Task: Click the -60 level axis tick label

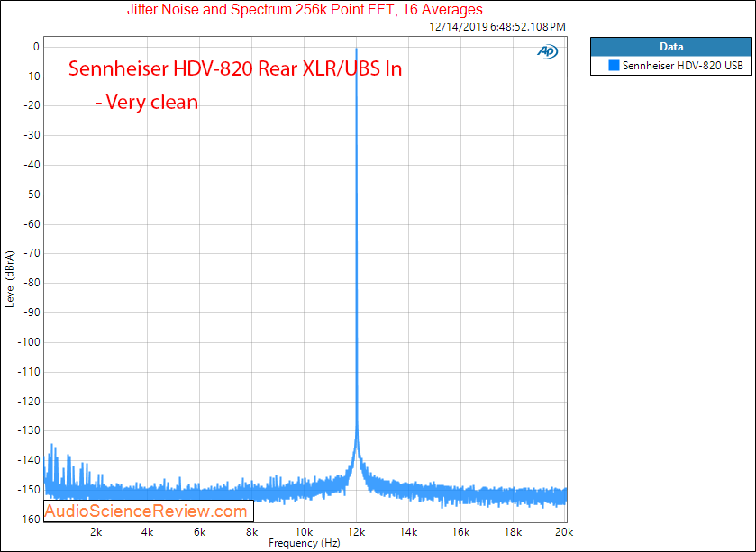Action: click(32, 224)
